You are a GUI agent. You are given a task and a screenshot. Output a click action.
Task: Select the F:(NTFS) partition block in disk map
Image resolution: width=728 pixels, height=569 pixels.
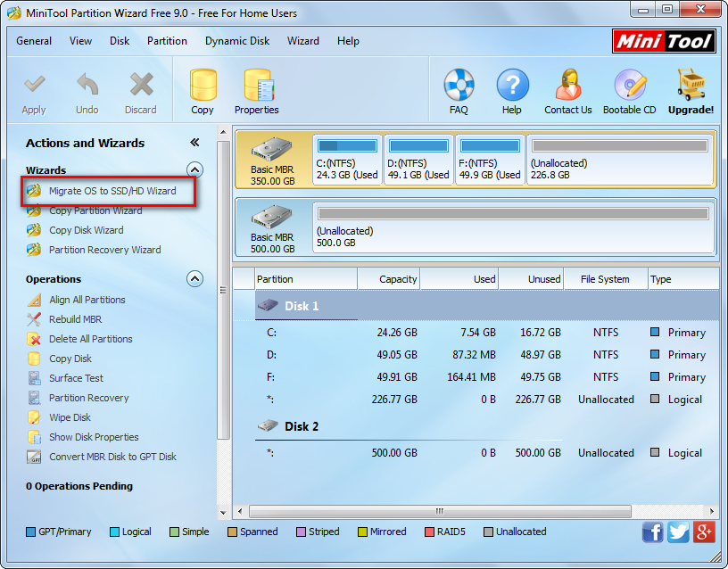pos(490,160)
